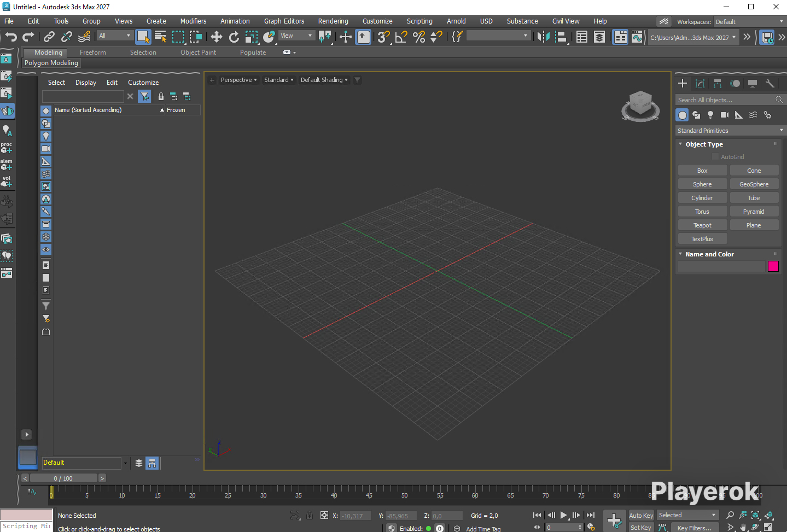Toggle selection lock padlock in status bar
Screen dimensions: 787x532
310,515
